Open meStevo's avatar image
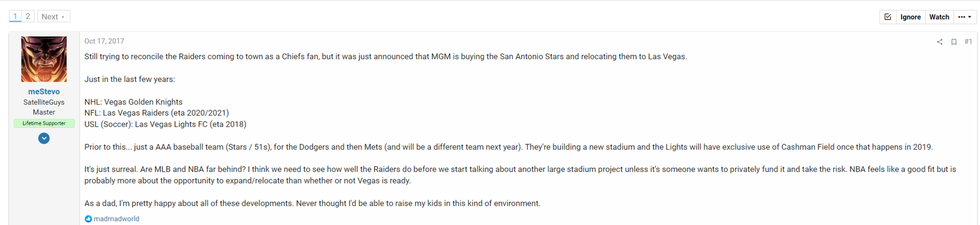980x225 pixels. 44,59
